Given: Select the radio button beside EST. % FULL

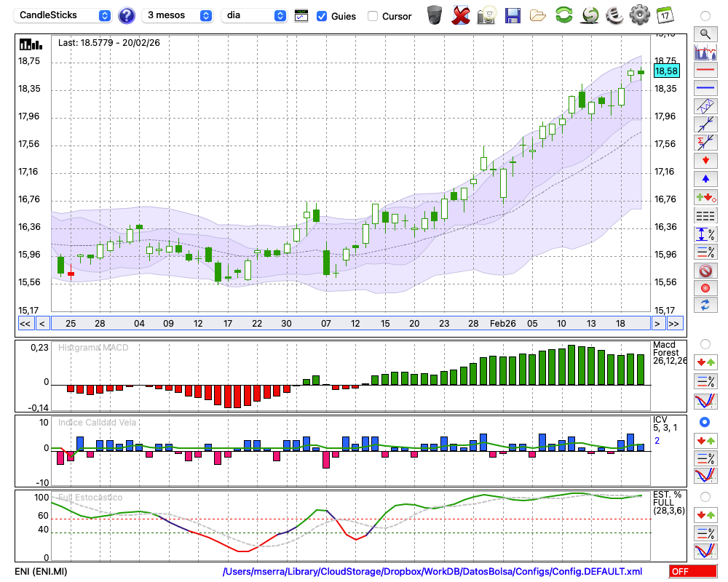Looking at the screenshot, I should [x=705, y=496].
